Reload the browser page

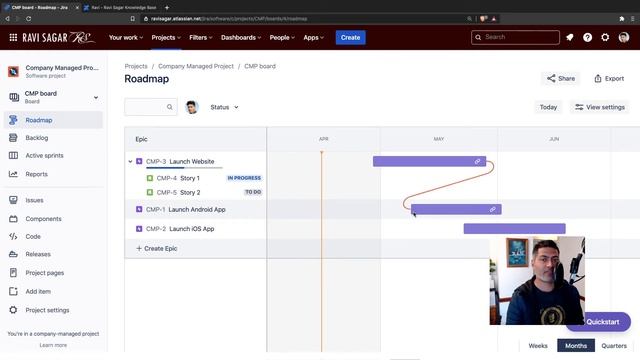click(x=28, y=19)
